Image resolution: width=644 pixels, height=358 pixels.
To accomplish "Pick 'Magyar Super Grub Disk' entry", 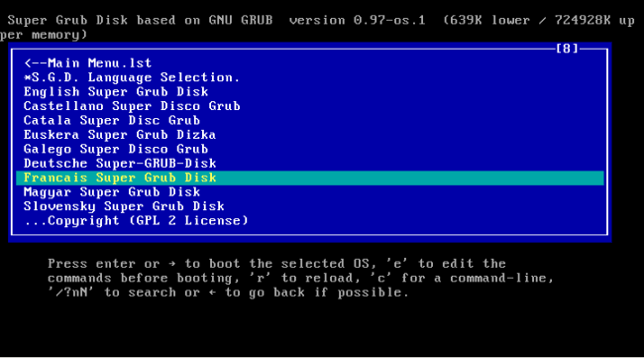I will (x=112, y=192).
